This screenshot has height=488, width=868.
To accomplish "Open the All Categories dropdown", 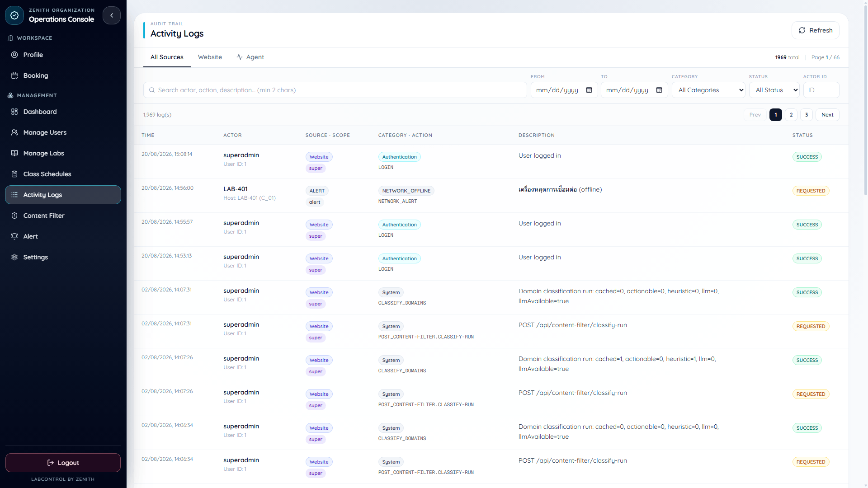I will click(708, 90).
